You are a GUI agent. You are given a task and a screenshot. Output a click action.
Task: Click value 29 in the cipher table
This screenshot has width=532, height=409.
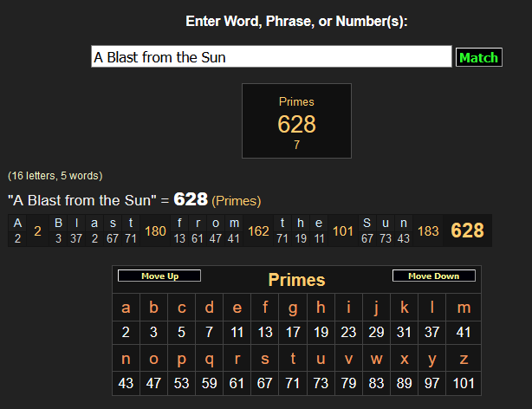click(376, 331)
